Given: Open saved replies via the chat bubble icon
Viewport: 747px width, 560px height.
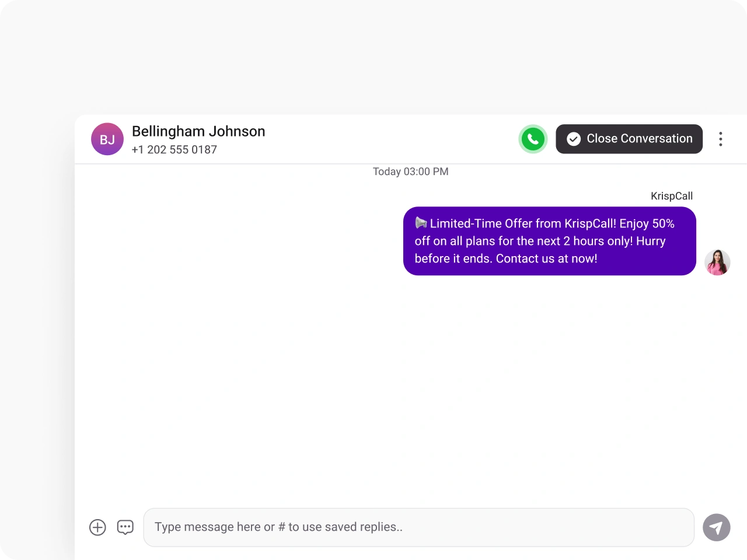Looking at the screenshot, I should point(125,527).
